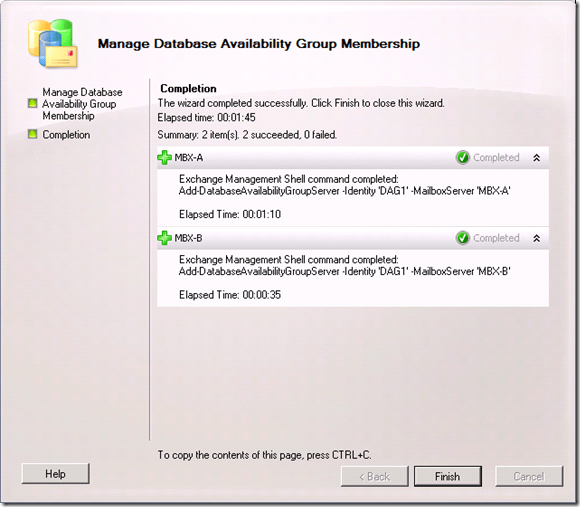This screenshot has width=580, height=507.
Task: Click the disabled Back button
Action: point(374,476)
